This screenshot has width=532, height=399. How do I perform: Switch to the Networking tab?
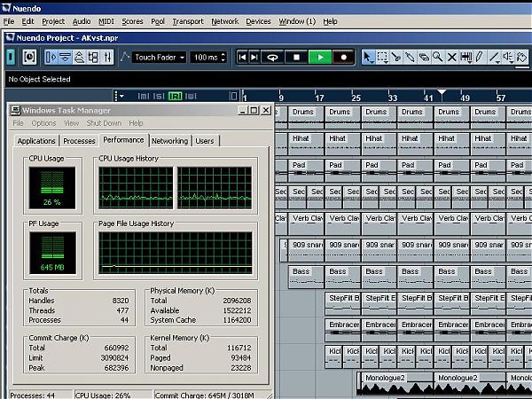click(x=169, y=140)
